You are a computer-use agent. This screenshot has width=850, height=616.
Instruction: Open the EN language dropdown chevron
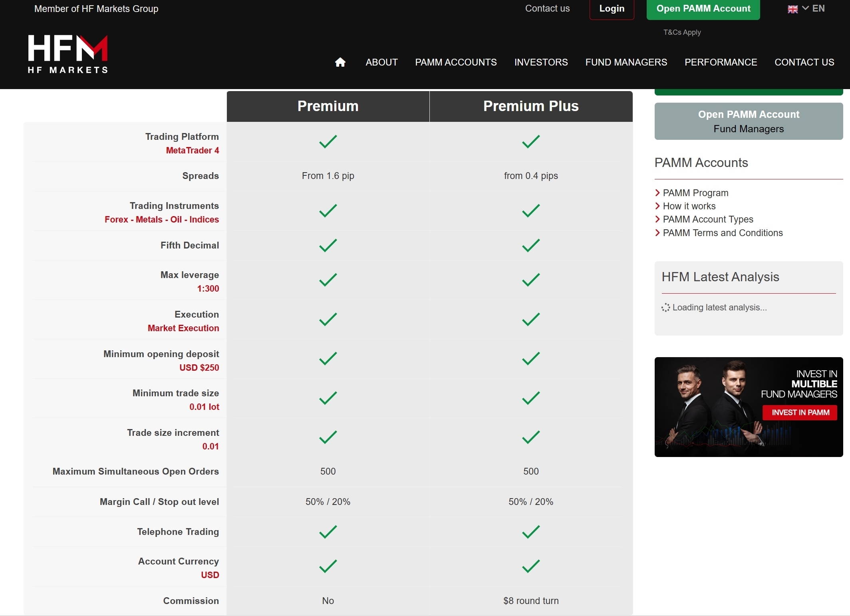pos(805,8)
